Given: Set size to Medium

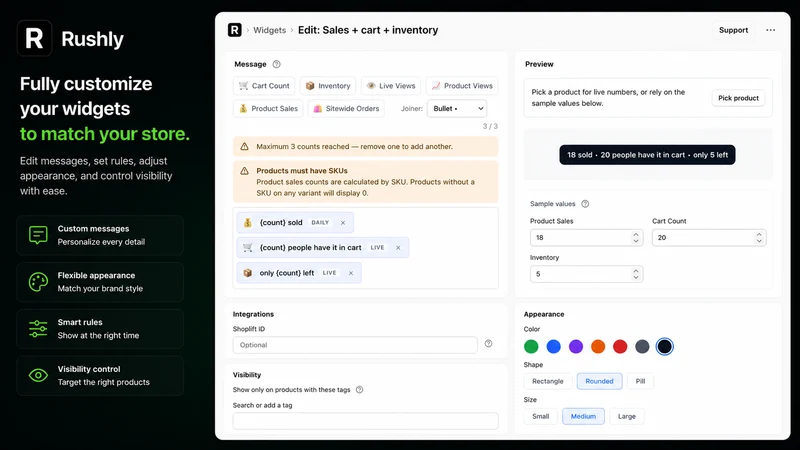Looking at the screenshot, I should click(583, 416).
